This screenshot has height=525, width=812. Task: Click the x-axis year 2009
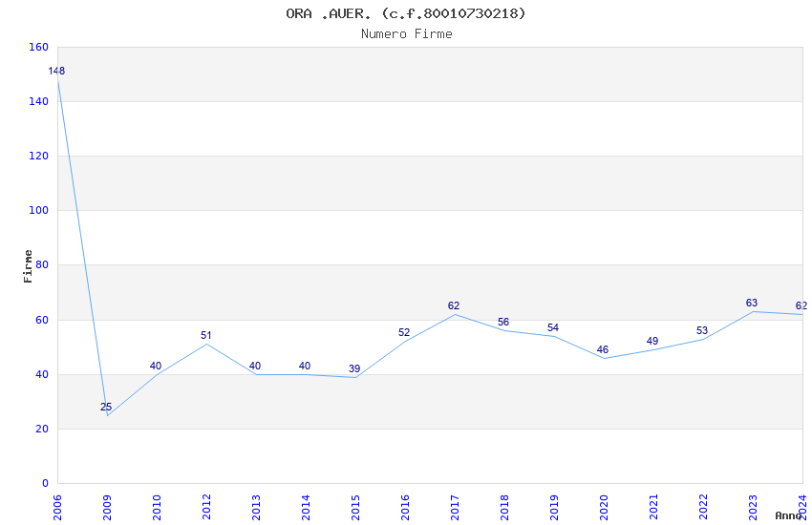[x=107, y=507]
